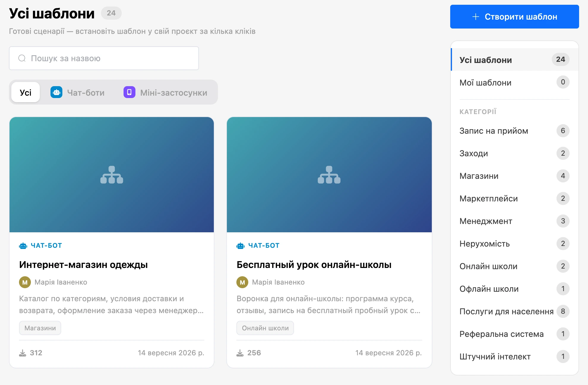Click flow diagram icon on Бесплатный урок card
The width and height of the screenshot is (588, 385).
pos(329,175)
